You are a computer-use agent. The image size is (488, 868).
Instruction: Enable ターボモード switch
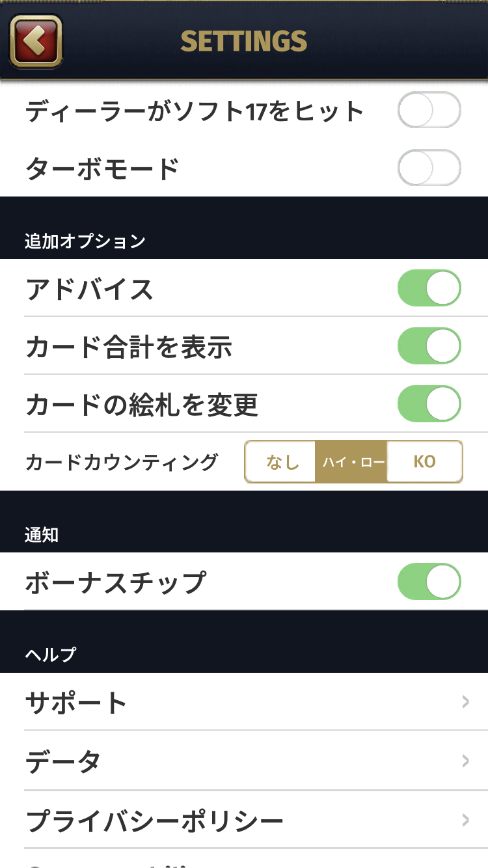429,169
